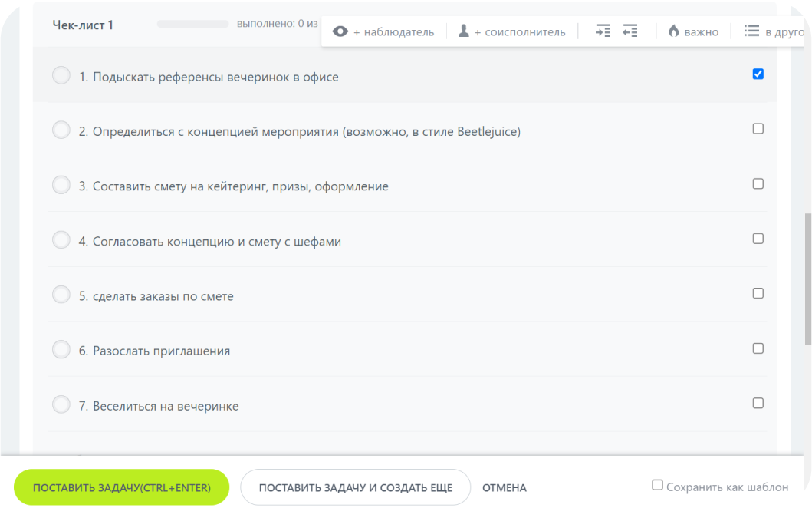
Task: Click the person icon for adding co-executor
Action: click(x=464, y=31)
